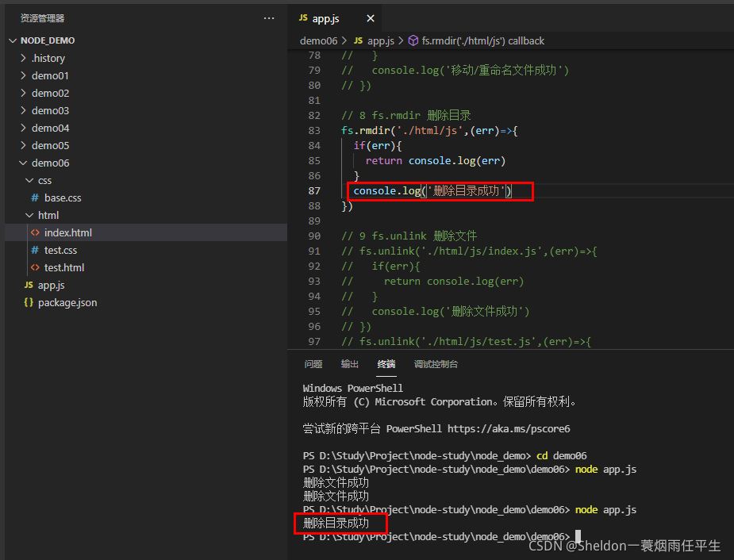Click line number 87 in the gutter

[314, 191]
